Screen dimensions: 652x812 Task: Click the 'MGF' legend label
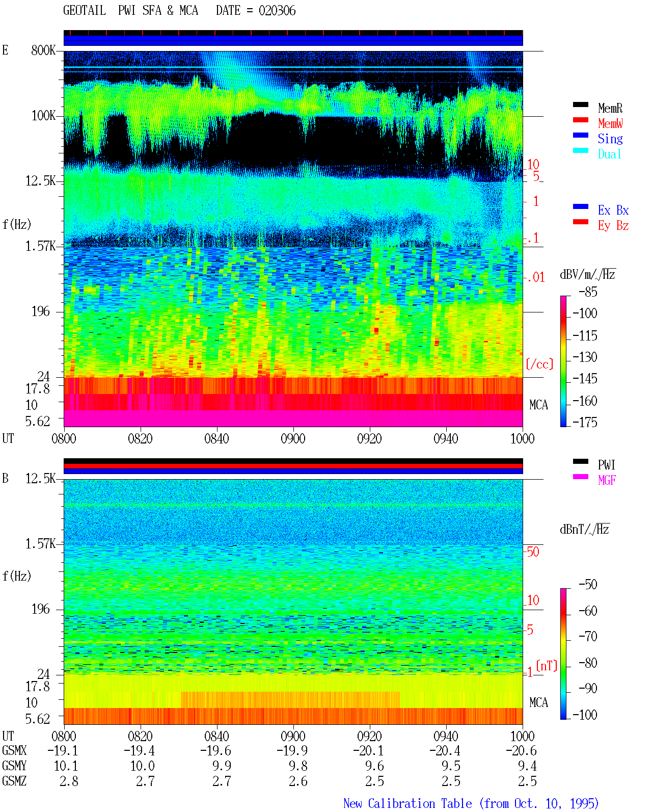pyautogui.click(x=607, y=480)
